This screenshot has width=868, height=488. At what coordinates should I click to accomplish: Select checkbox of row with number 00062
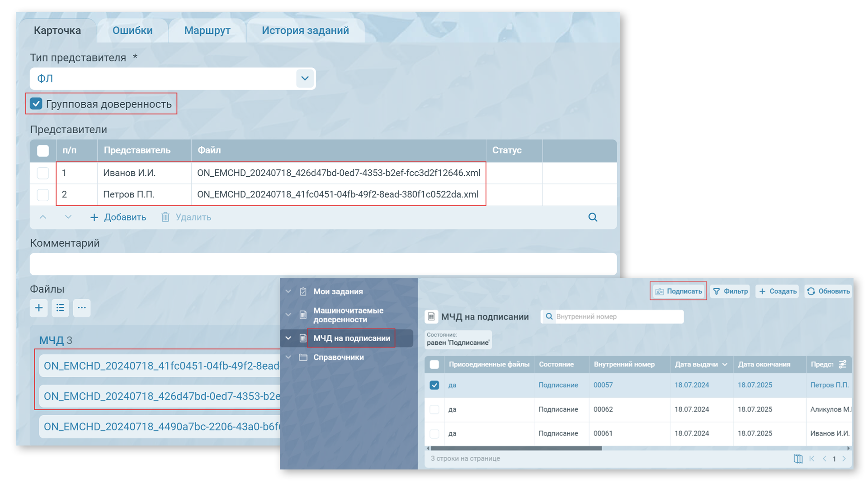[x=434, y=409]
